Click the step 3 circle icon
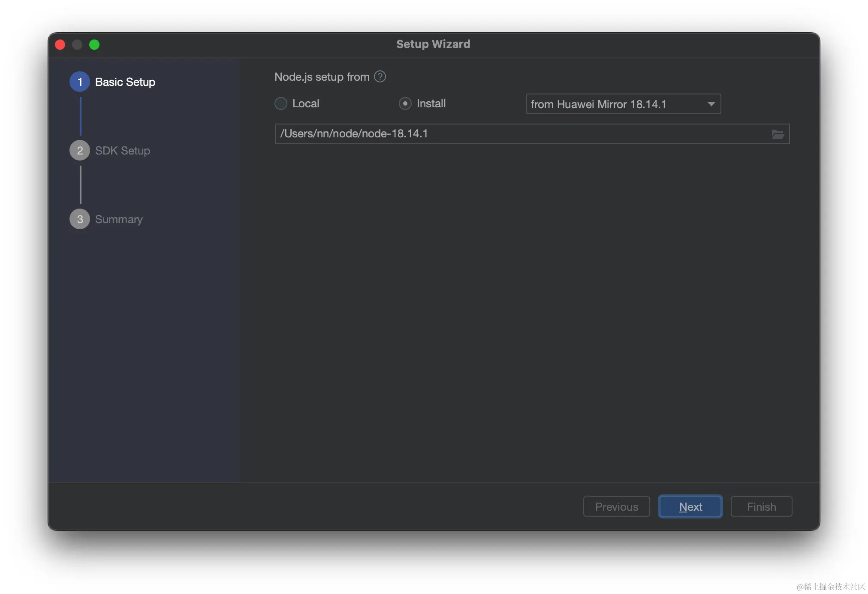 80,219
